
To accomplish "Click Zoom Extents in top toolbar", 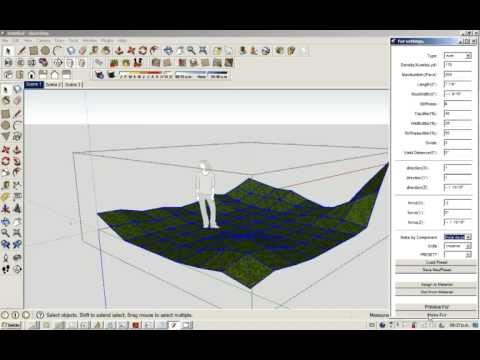I will [203, 51].
